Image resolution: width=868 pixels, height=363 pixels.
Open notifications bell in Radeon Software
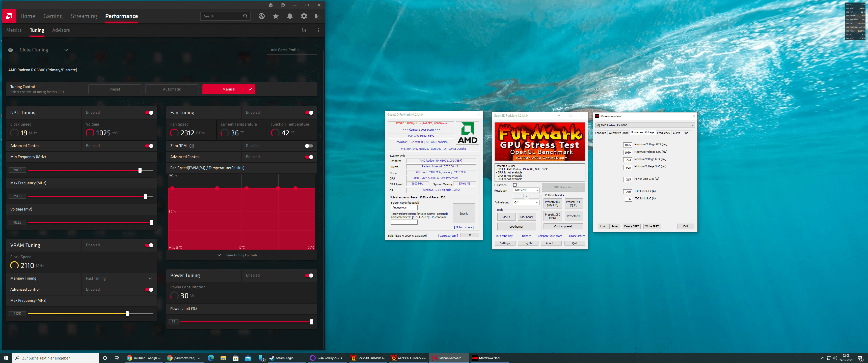[x=290, y=16]
